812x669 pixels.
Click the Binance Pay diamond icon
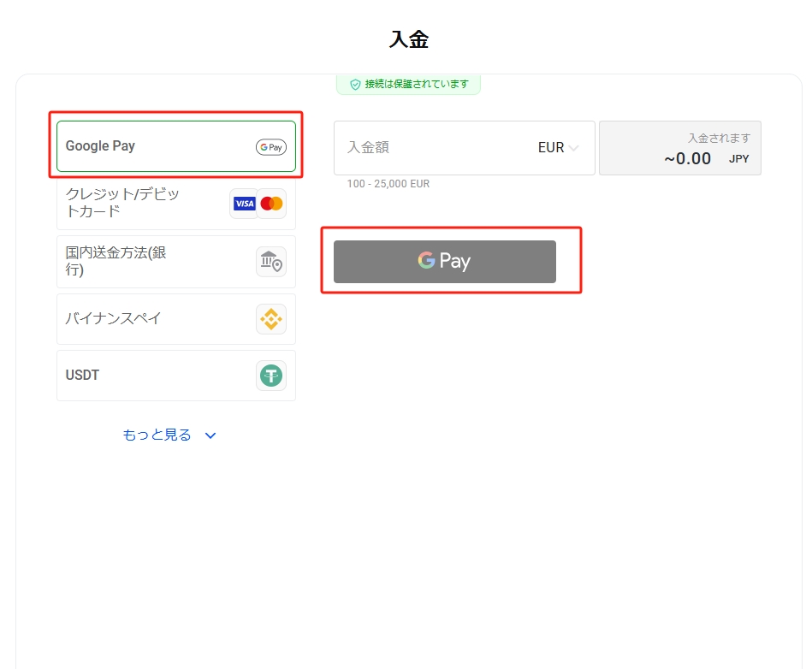coord(271,319)
